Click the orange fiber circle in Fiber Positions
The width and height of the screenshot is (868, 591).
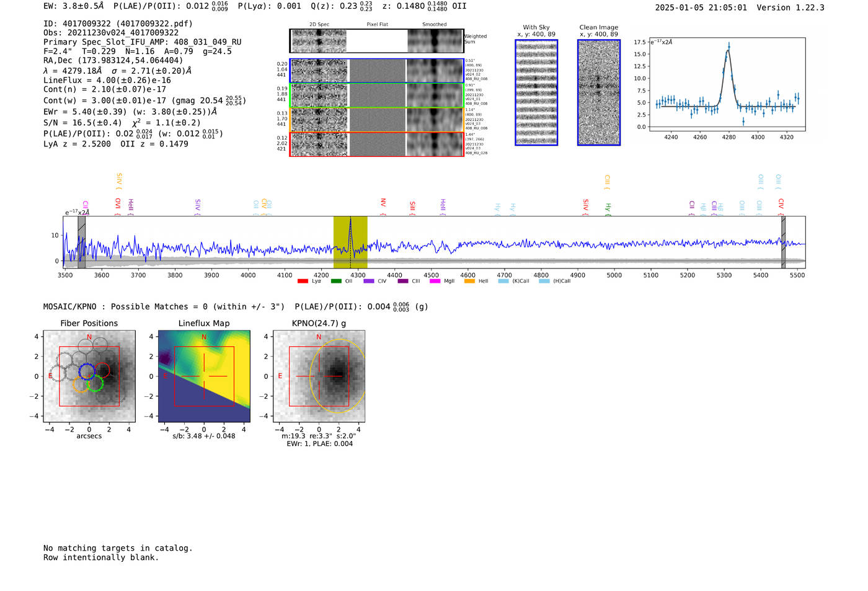[81, 384]
